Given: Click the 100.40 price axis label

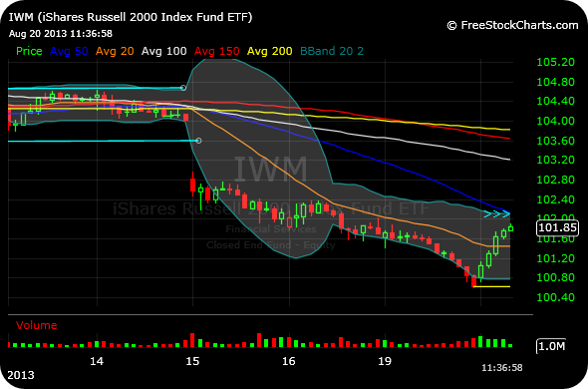Looking at the screenshot, I should click(x=556, y=297).
